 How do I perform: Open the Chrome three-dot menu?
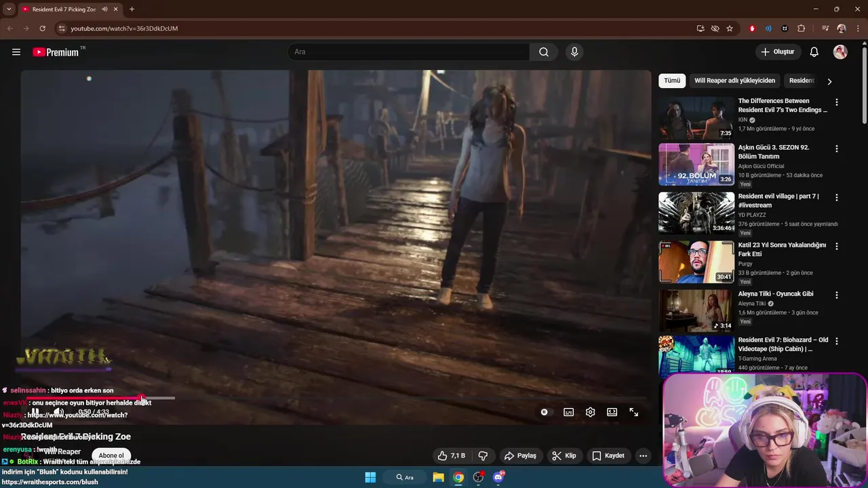coord(857,28)
